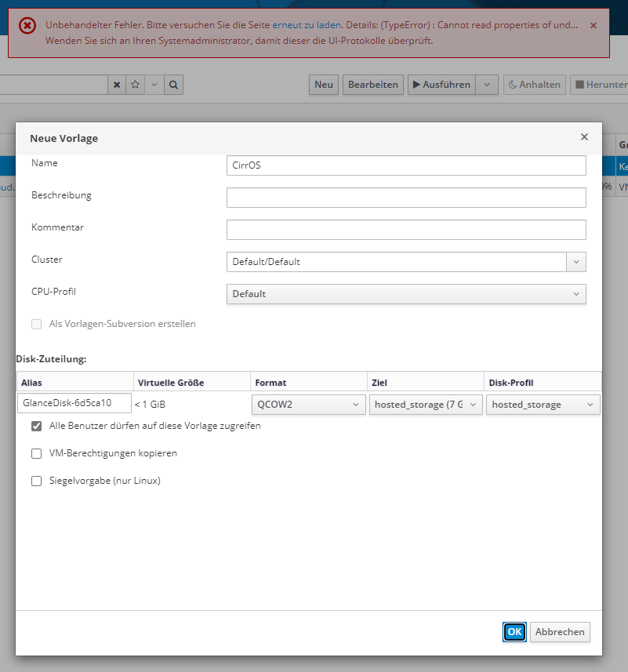Enable 'VM-Berechtigungen kopieren' checkbox

click(x=36, y=453)
